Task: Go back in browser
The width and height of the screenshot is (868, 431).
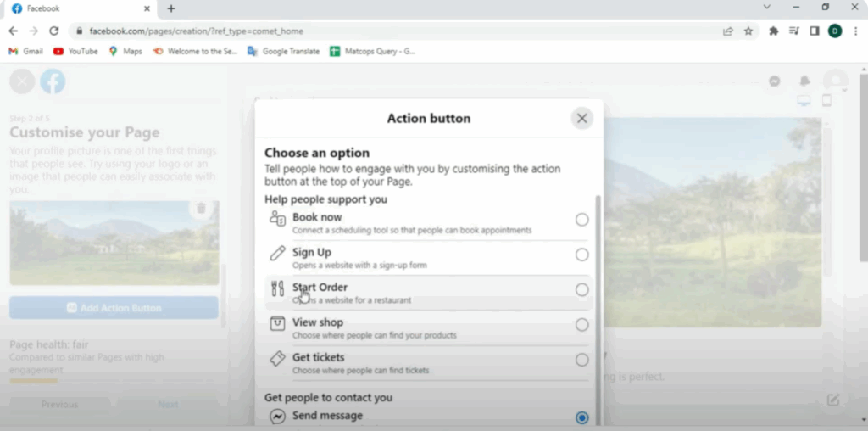Action: [x=14, y=31]
